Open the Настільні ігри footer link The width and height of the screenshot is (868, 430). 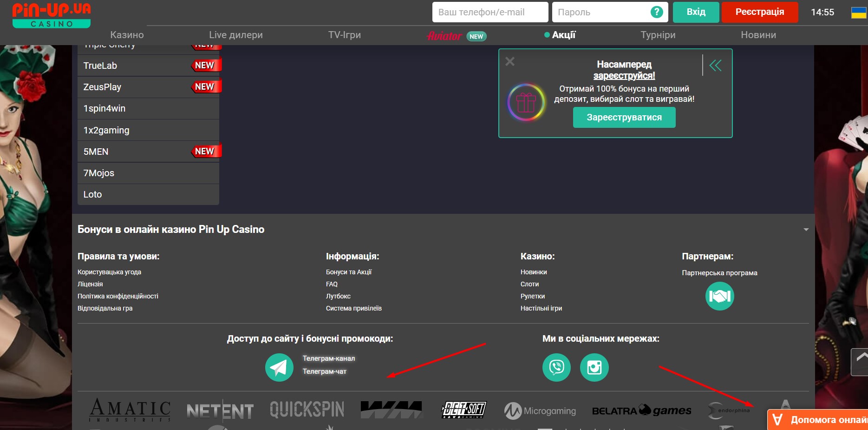(x=541, y=308)
